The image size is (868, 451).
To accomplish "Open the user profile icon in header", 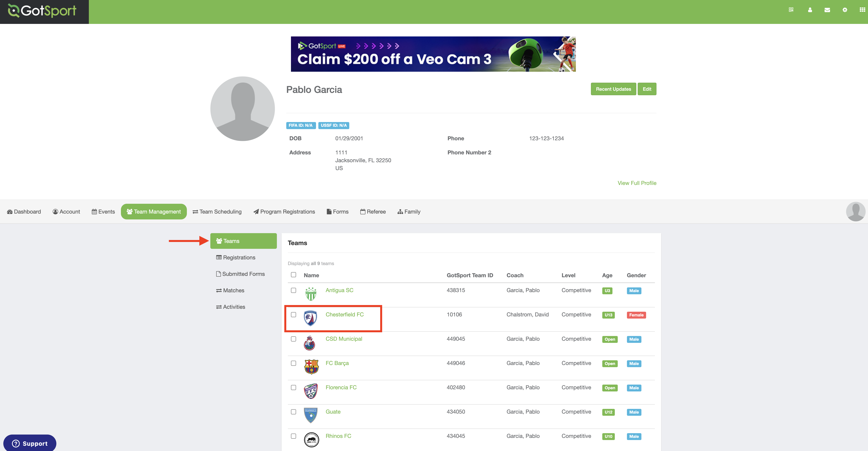I will click(810, 10).
